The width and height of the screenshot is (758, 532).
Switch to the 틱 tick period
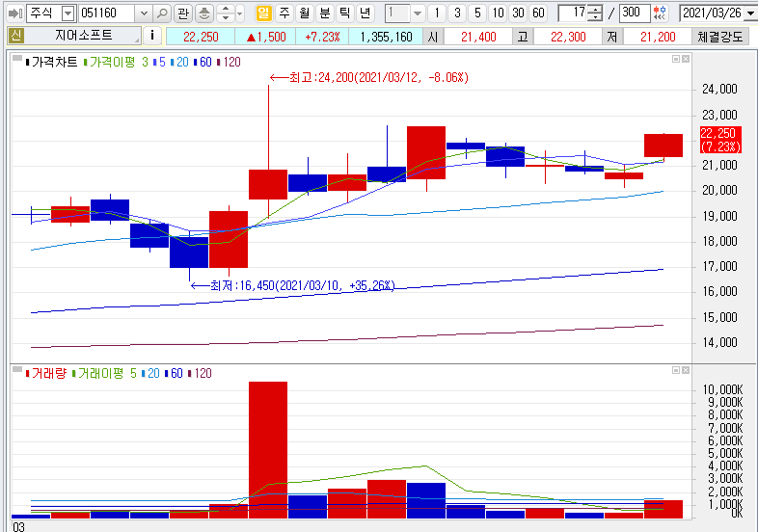344,13
